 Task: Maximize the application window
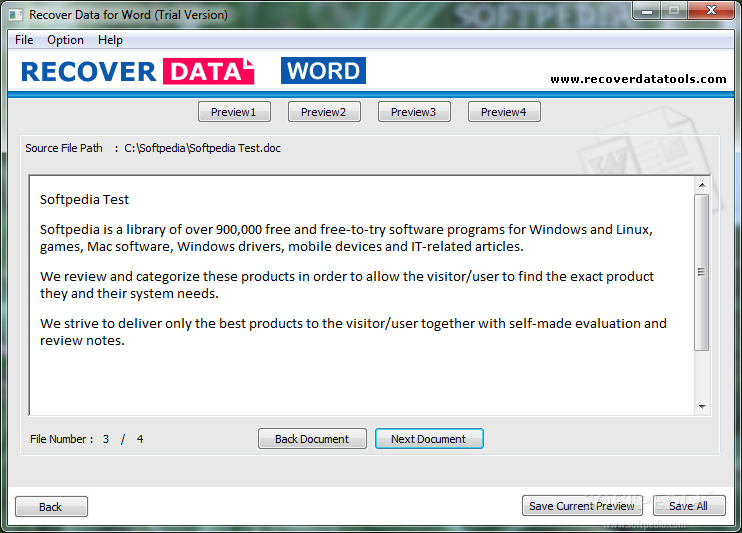(x=674, y=10)
